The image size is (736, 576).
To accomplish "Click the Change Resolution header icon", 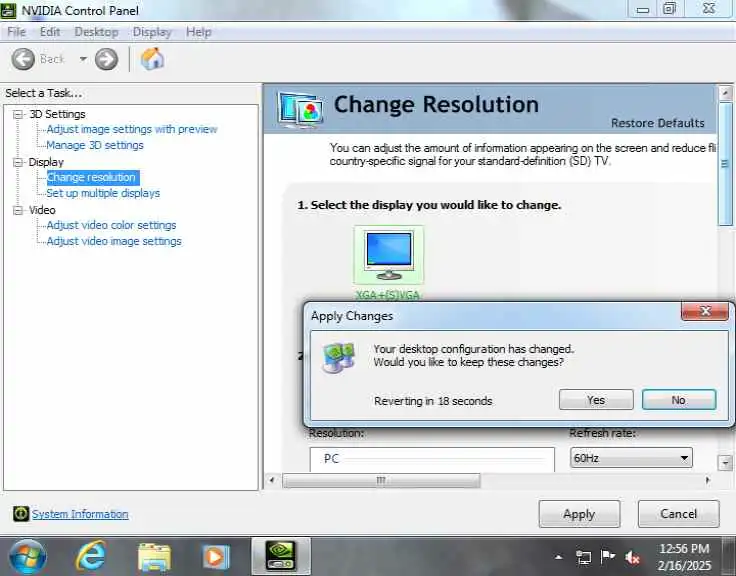I will coord(300,110).
